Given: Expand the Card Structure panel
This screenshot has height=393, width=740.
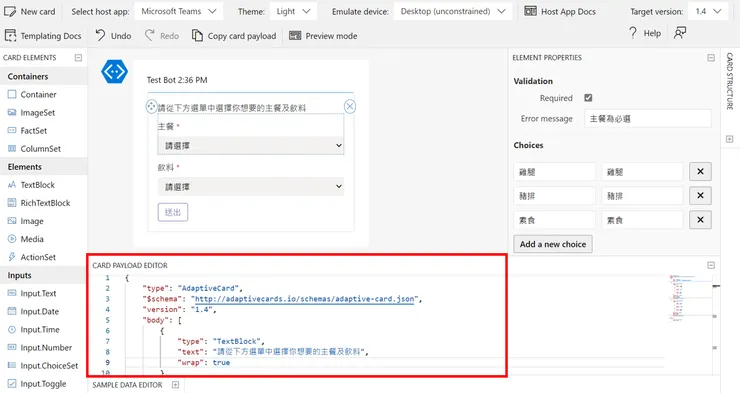Looking at the screenshot, I should click(x=730, y=139).
